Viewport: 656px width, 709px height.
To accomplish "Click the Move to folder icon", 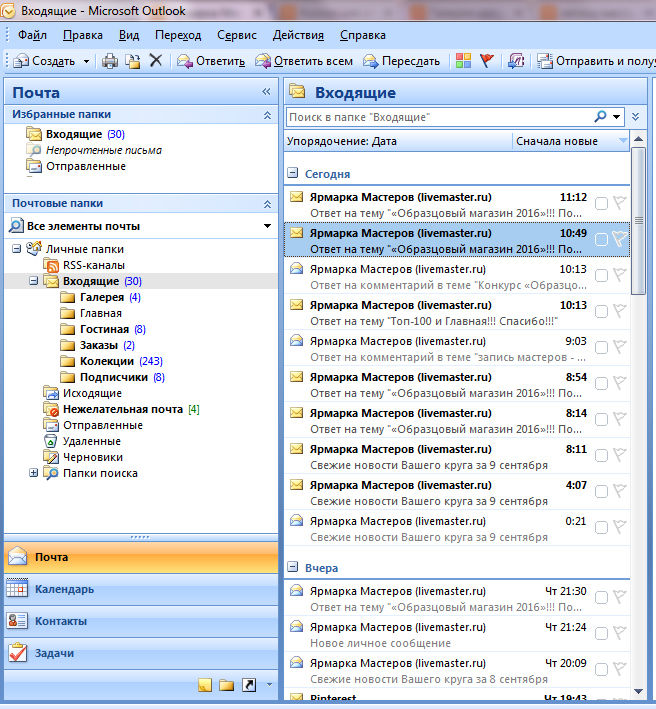I will coord(133,61).
